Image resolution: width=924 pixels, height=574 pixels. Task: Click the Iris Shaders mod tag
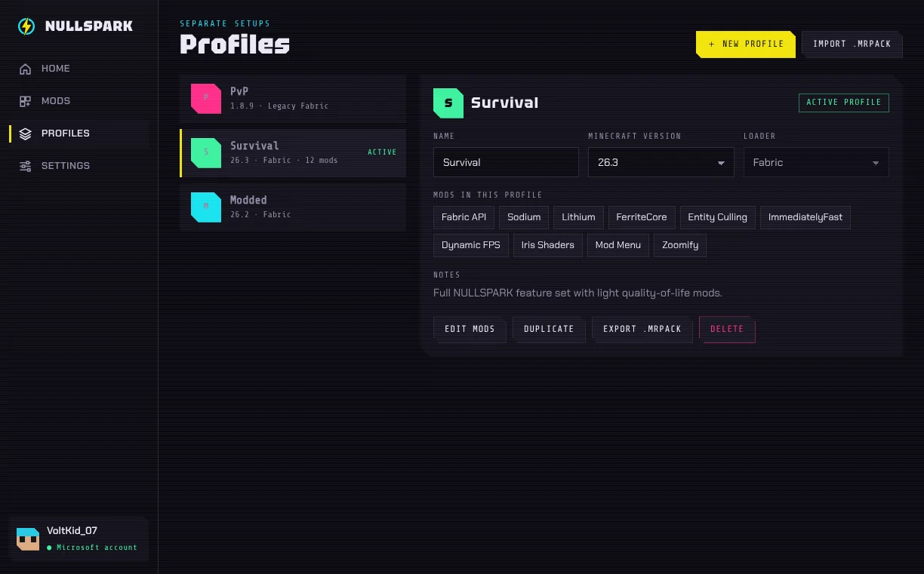point(547,245)
